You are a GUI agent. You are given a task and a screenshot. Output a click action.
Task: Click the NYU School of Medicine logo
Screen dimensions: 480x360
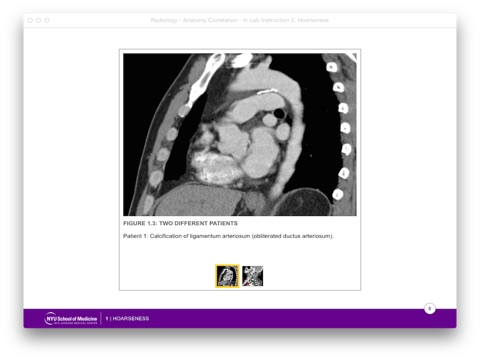(70, 319)
